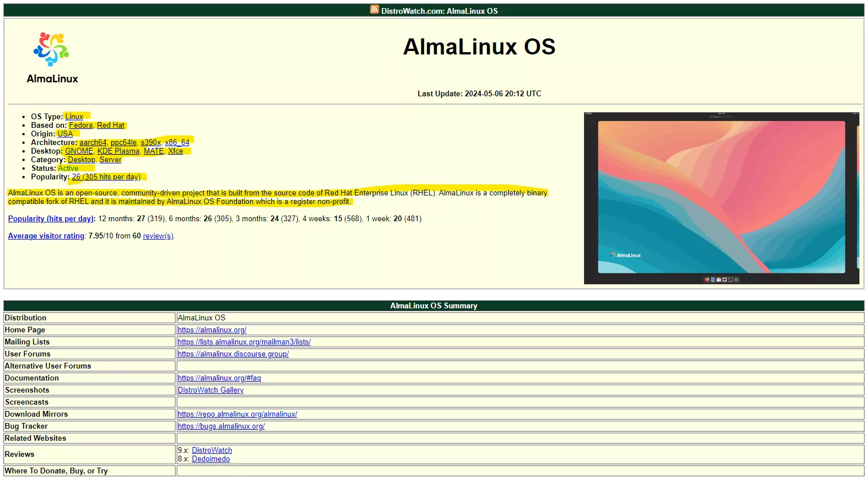Click the Download Mirrors row label
The width and height of the screenshot is (868, 478).
click(36, 414)
